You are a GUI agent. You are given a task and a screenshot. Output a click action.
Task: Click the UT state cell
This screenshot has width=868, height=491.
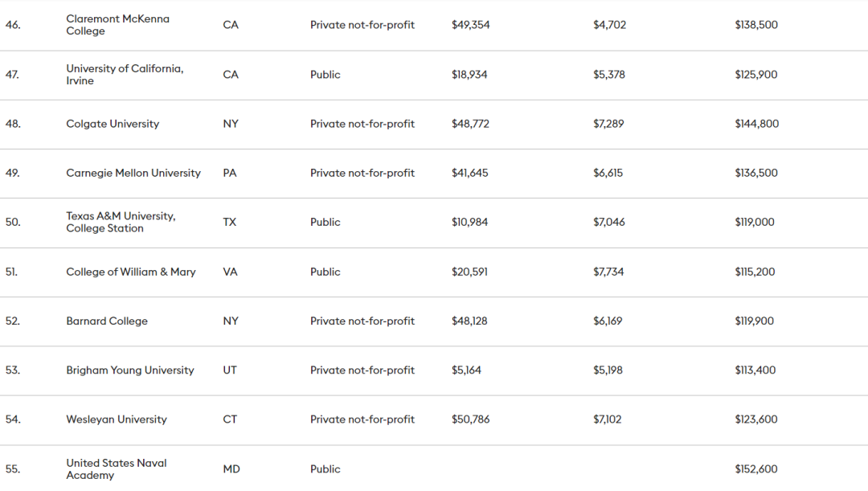click(x=230, y=370)
